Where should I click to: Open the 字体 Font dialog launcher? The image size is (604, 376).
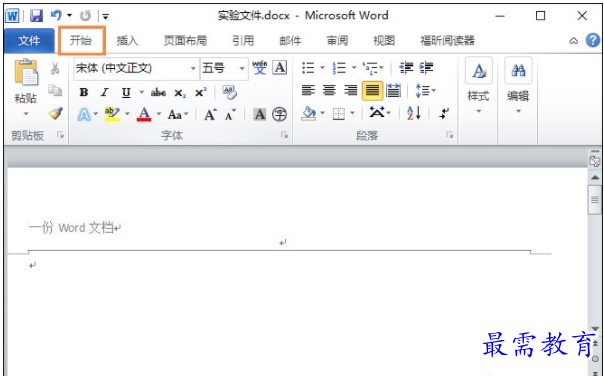284,134
